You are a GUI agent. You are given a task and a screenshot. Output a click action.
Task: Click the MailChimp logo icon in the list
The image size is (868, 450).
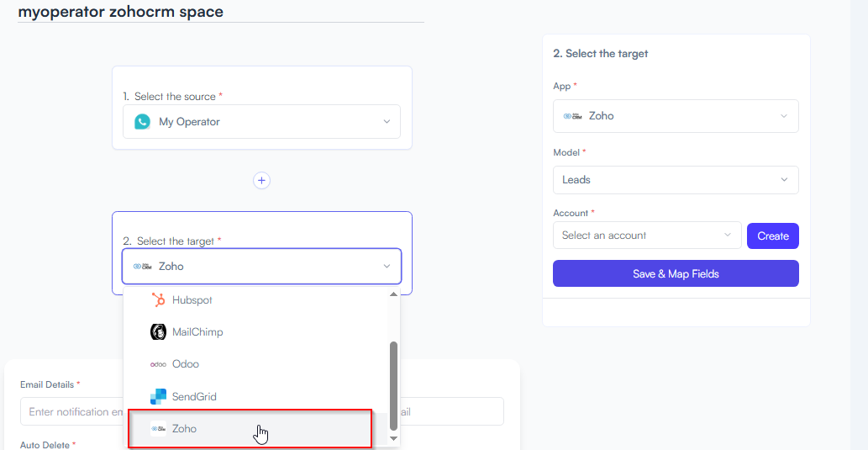point(158,332)
